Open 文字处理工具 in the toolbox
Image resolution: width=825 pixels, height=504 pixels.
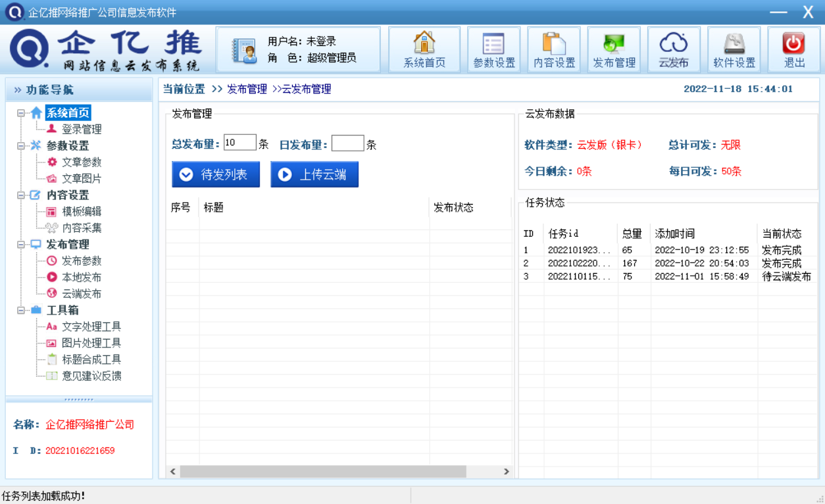coord(91,327)
